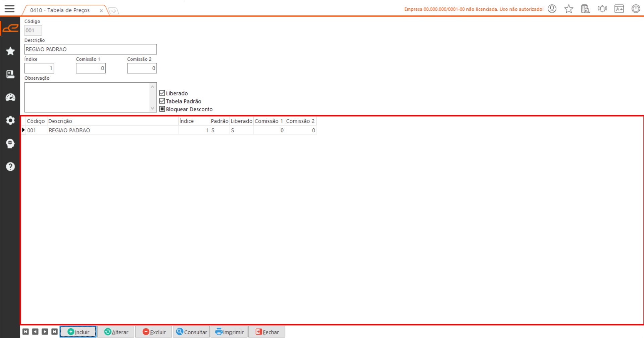This screenshot has width=644, height=338.
Task: Click the power icon at top right
Action: [636, 9]
